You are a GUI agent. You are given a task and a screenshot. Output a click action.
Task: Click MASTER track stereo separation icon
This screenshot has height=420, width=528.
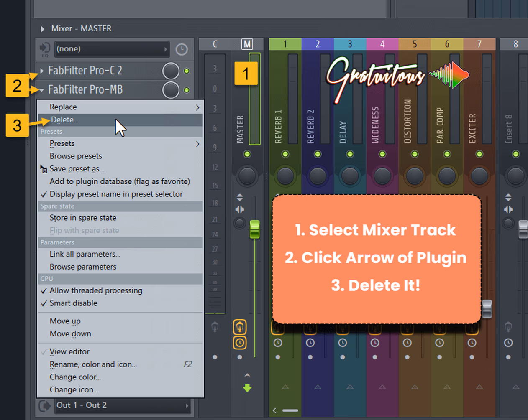(240, 223)
